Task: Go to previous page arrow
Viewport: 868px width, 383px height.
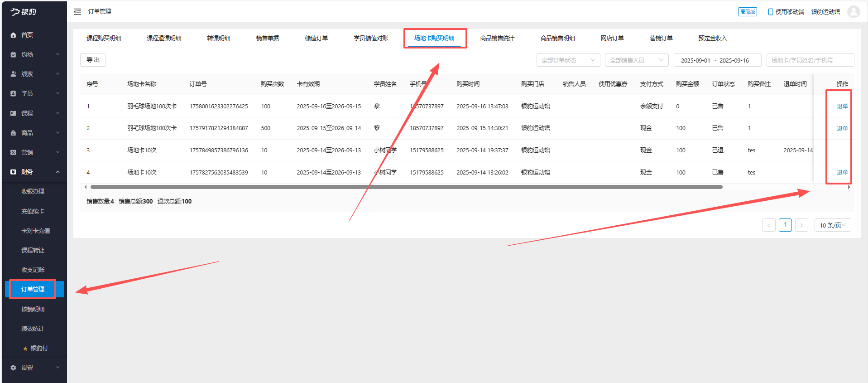Action: pos(769,225)
